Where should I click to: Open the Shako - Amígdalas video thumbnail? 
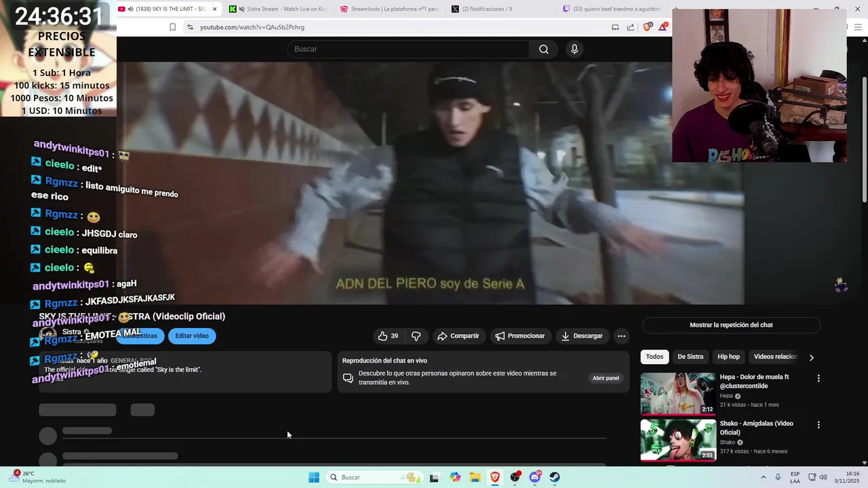pyautogui.click(x=678, y=441)
